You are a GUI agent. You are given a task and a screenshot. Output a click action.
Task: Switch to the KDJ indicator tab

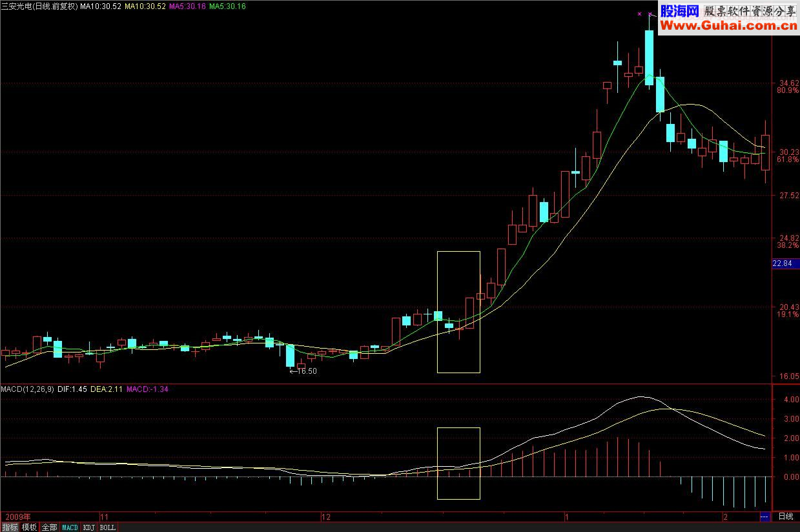(x=89, y=527)
